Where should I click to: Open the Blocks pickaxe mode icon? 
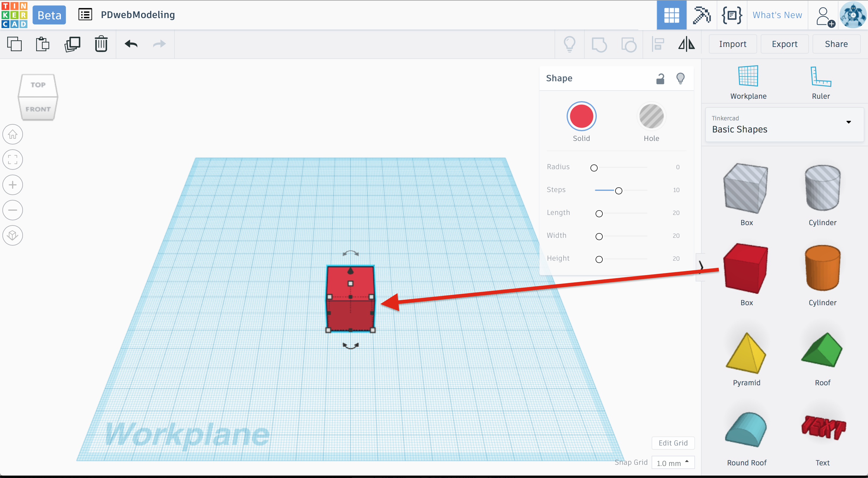pyautogui.click(x=702, y=15)
